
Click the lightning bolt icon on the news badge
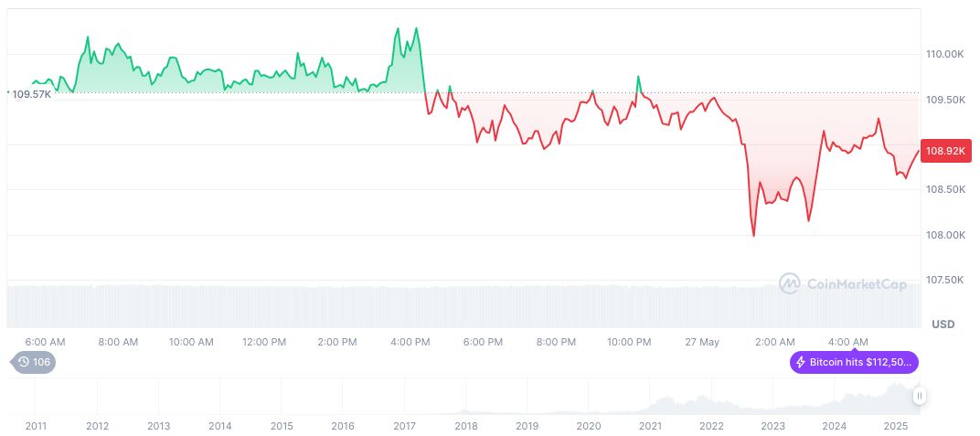[801, 363]
